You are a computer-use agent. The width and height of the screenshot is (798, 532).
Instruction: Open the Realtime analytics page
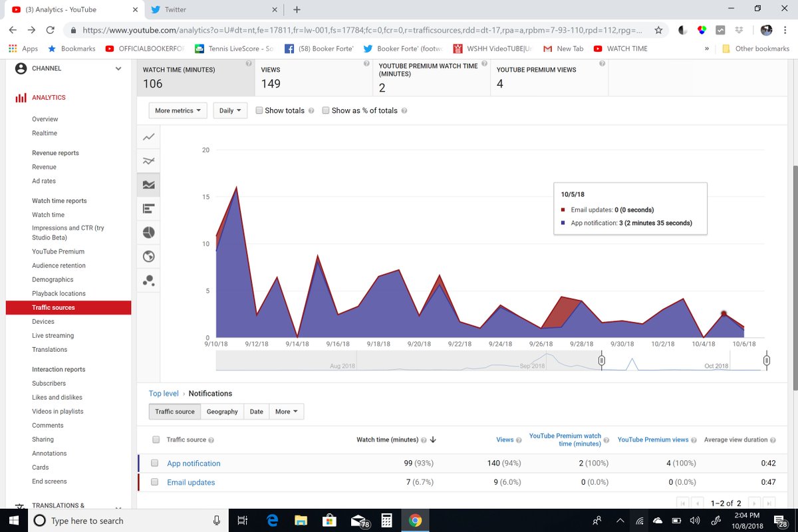[x=45, y=133]
